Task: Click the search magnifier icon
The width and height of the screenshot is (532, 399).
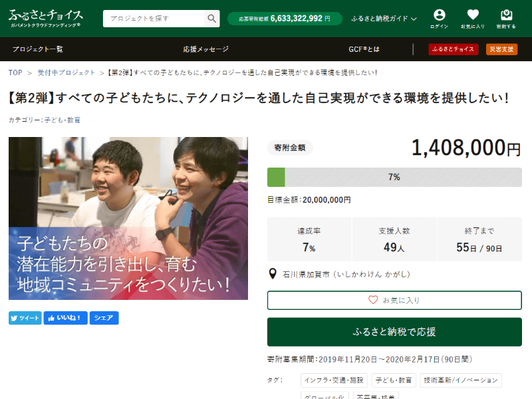Action: tap(211, 19)
